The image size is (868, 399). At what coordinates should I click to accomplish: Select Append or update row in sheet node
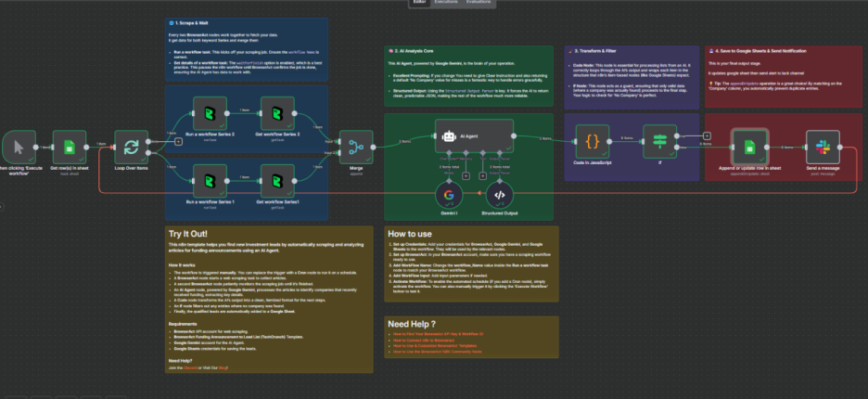[749, 147]
